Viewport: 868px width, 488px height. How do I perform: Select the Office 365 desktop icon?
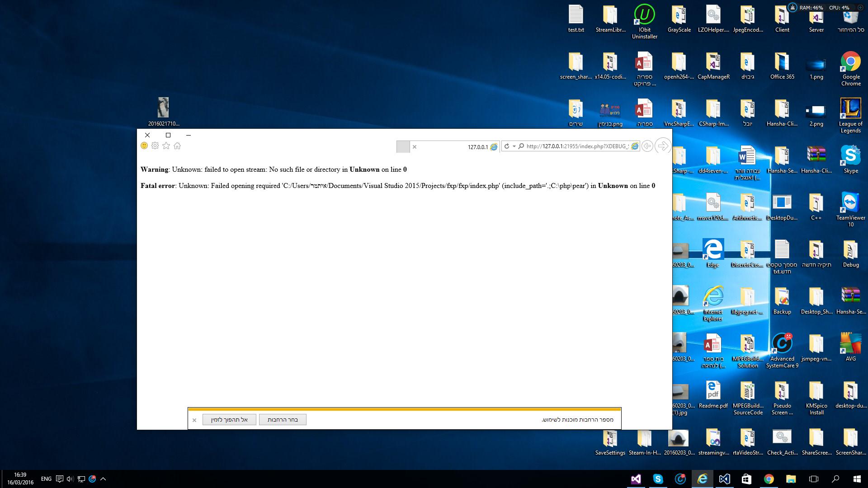(782, 66)
